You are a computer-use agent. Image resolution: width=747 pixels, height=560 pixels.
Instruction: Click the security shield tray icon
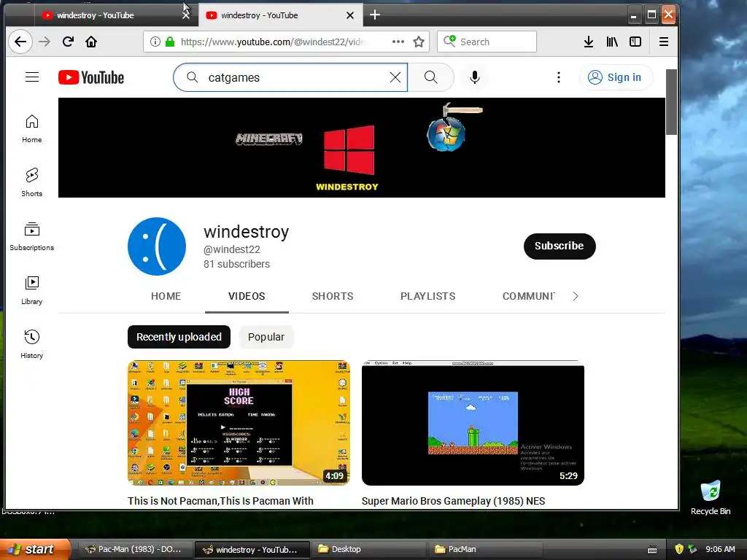point(679,549)
